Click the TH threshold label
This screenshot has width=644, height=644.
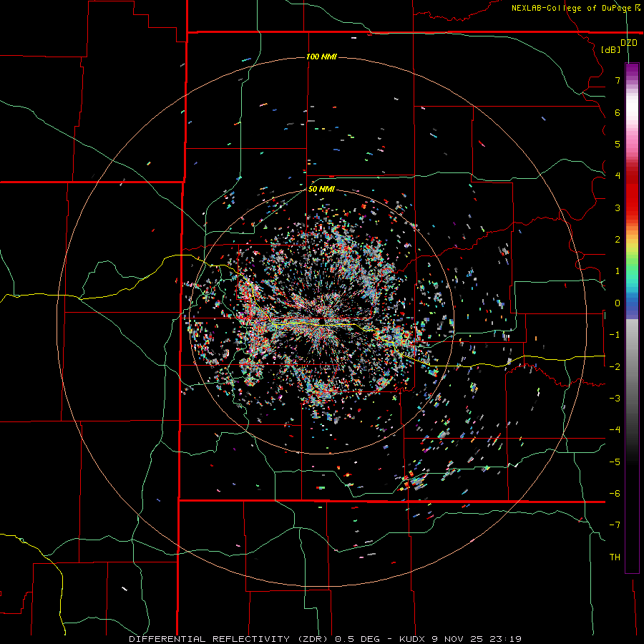point(615,557)
